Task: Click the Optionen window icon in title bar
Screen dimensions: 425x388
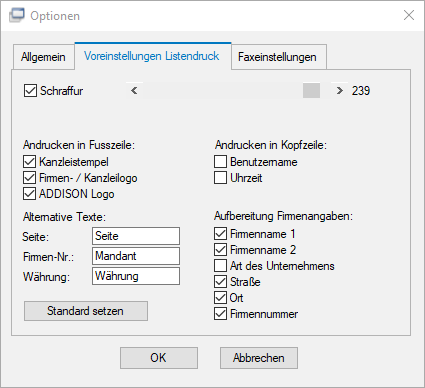Action: pyautogui.click(x=17, y=15)
